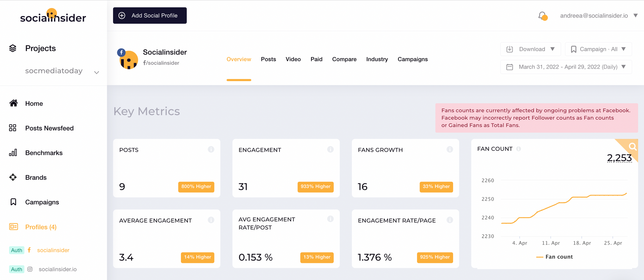Click the 33% Higher badge on Fans Growth
Image resolution: width=644 pixels, height=280 pixels.
coord(436,187)
